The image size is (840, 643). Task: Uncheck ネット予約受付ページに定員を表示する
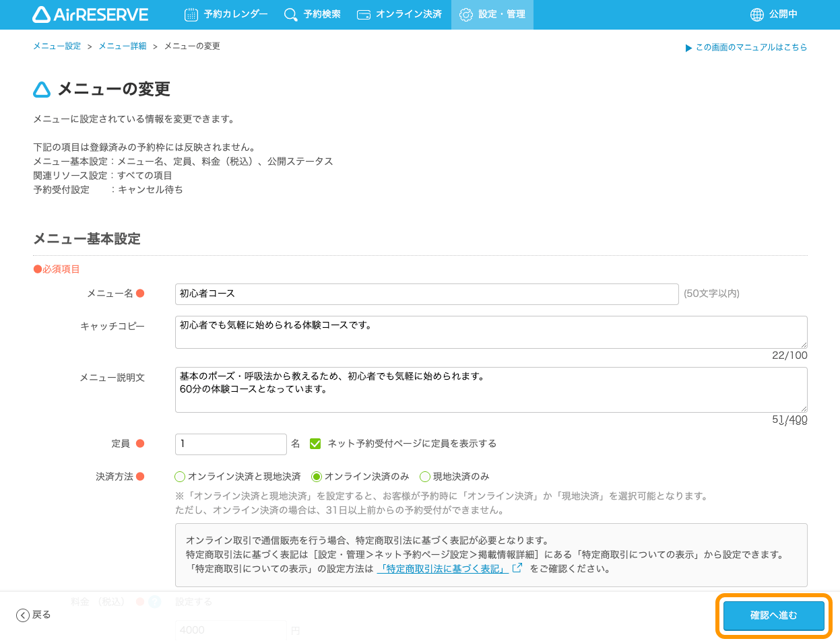click(315, 444)
